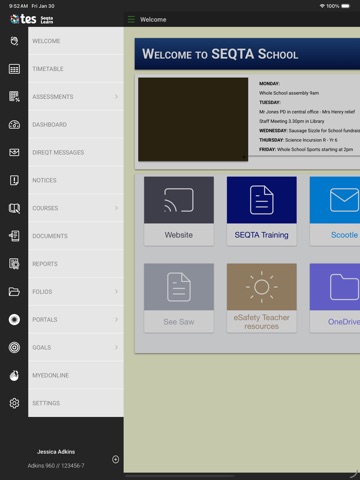Click the Website link label
360x480 pixels.
pos(179,235)
